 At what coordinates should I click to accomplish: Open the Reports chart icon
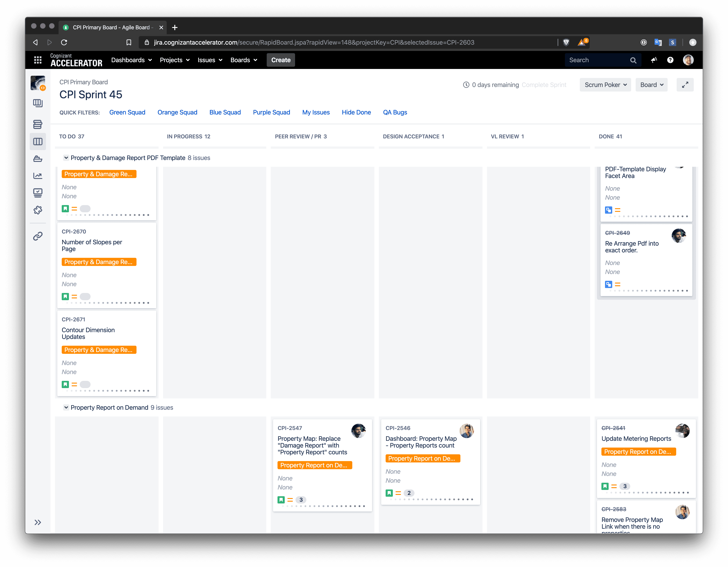[x=38, y=176]
